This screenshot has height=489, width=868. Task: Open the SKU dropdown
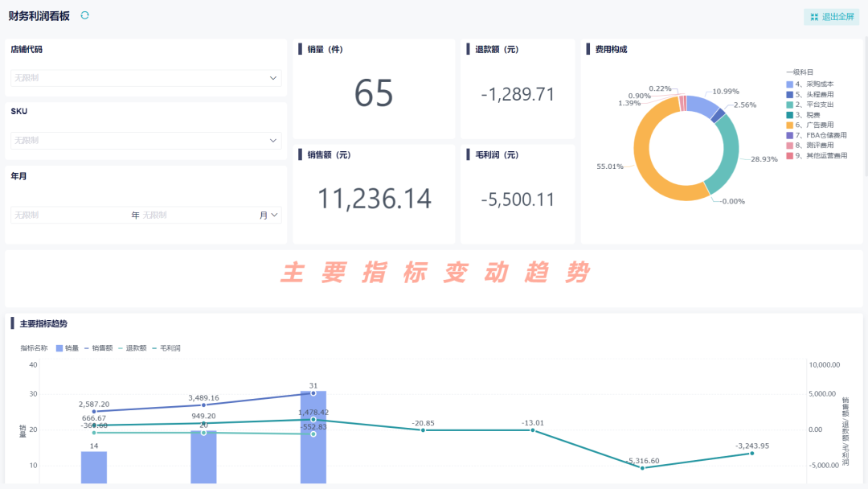[145, 141]
